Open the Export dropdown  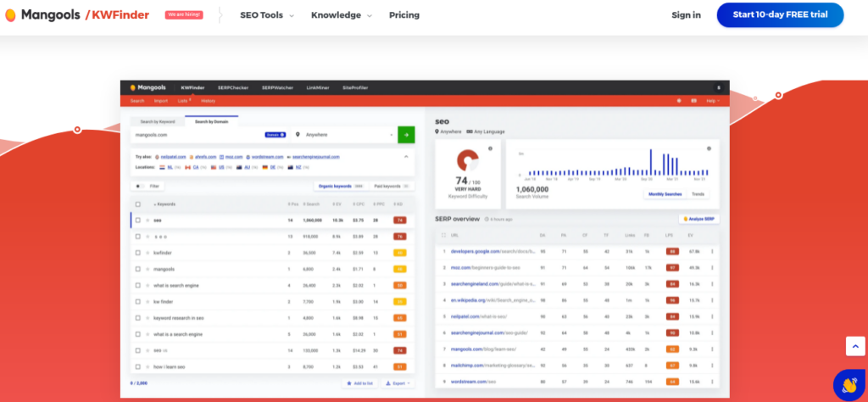[398, 383]
